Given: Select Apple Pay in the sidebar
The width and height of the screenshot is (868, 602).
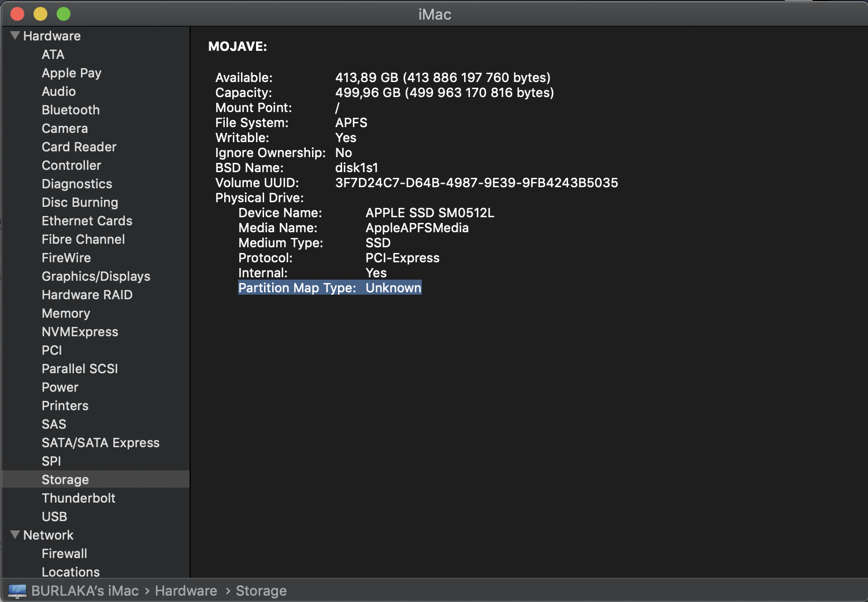Looking at the screenshot, I should coord(72,73).
